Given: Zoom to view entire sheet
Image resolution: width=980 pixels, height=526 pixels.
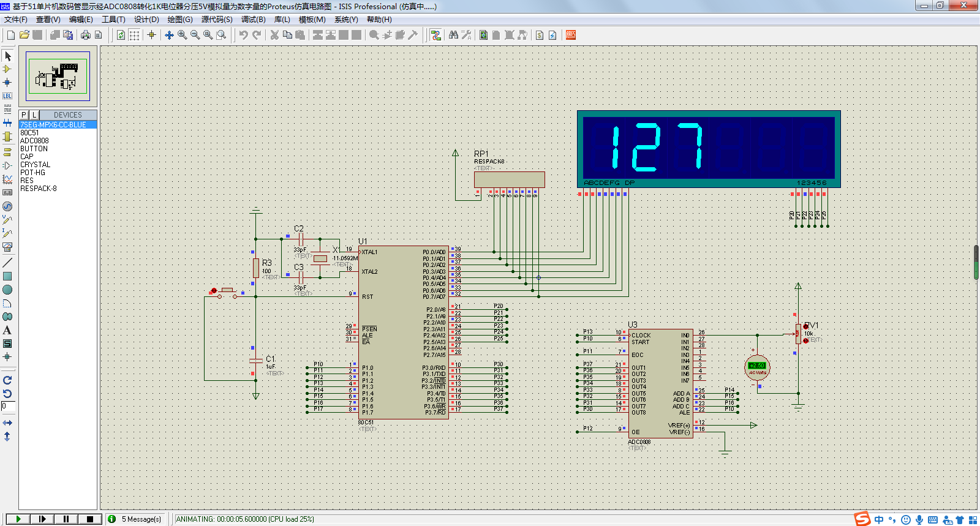Looking at the screenshot, I should point(208,35).
